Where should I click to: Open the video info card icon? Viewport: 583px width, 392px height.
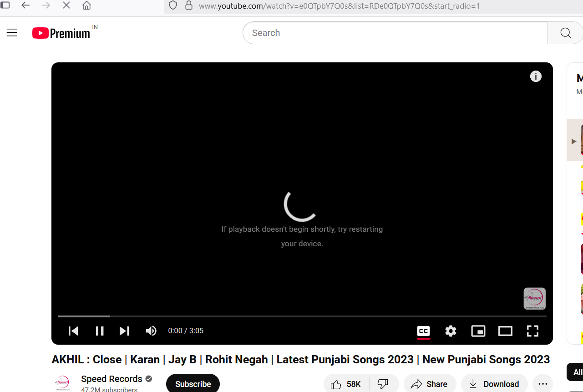[x=536, y=76]
